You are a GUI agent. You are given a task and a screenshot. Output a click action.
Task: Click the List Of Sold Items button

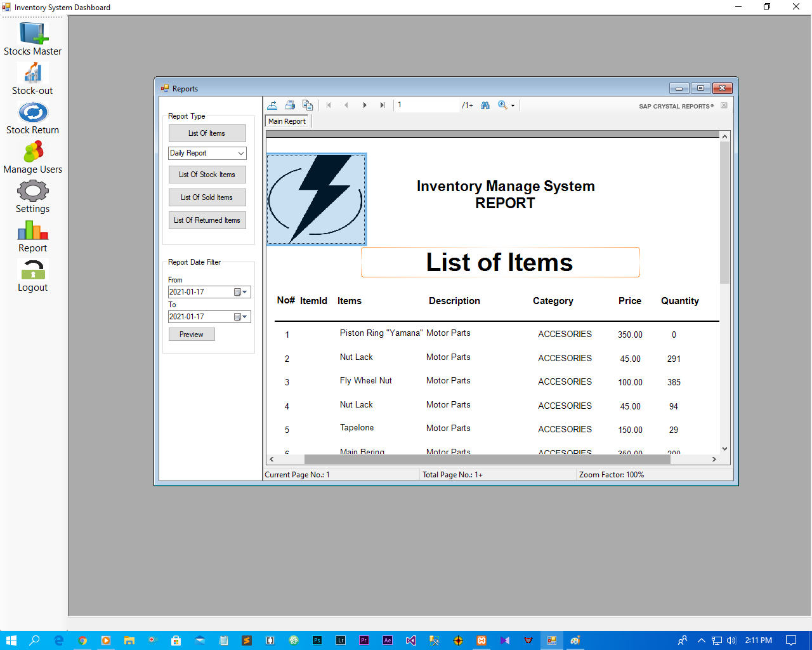click(x=207, y=197)
